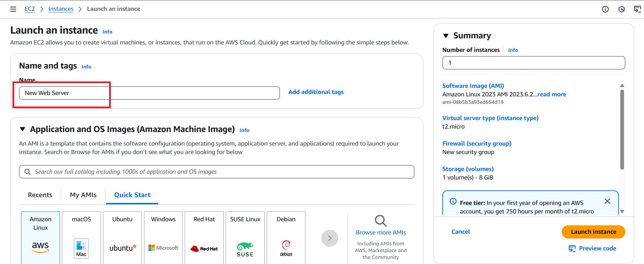Click the Cancel button
This screenshot has width=644, height=264.
point(461,232)
